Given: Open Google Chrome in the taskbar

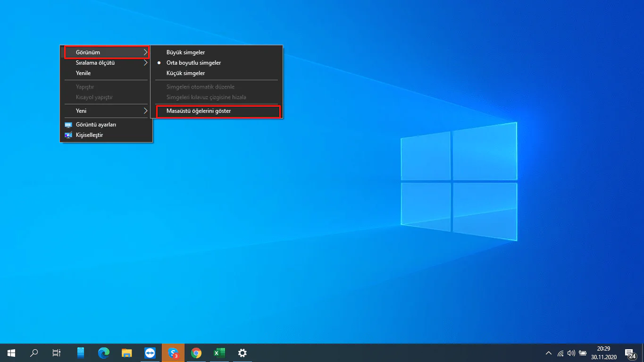Looking at the screenshot, I should [x=196, y=353].
